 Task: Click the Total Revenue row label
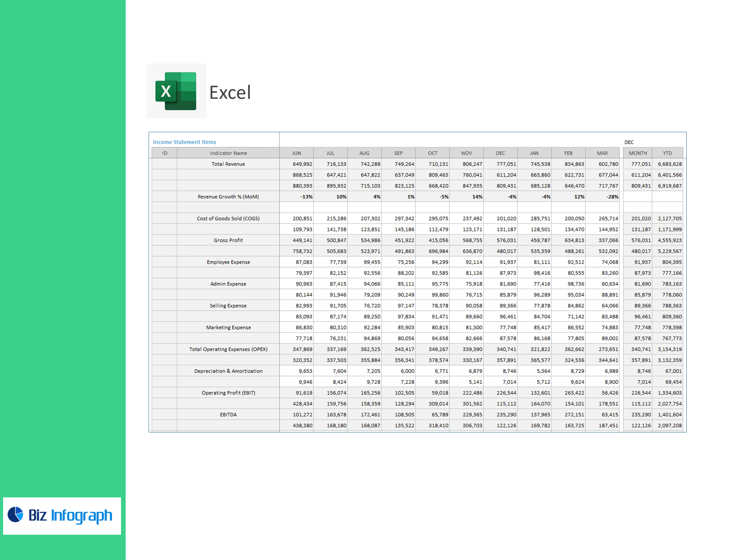coord(228,164)
